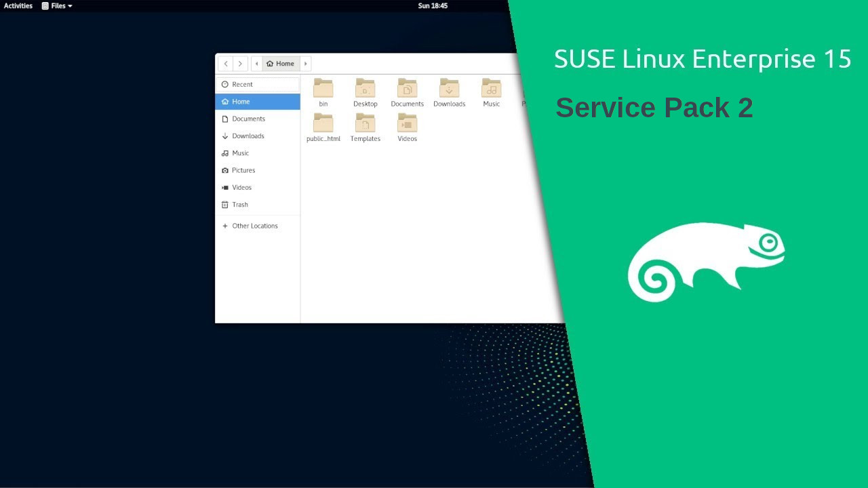Image resolution: width=868 pixels, height=488 pixels.
Task: Open Documents from the sidebar
Action: [258, 119]
